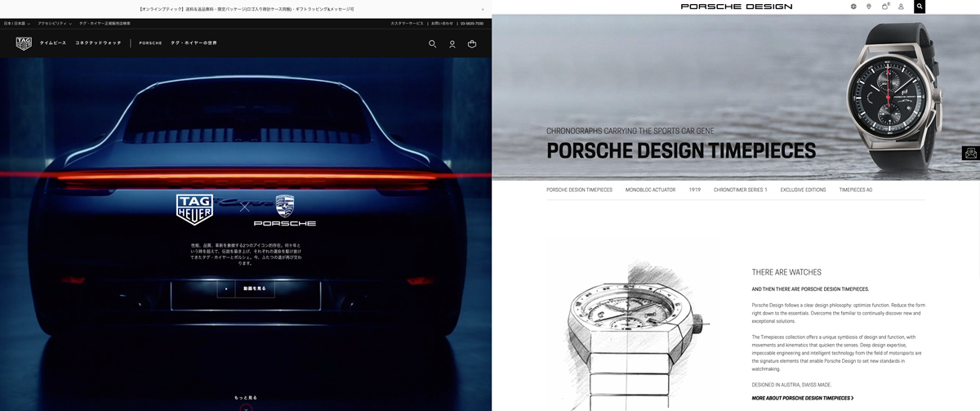Viewport: 980px width, 411px height.
Task: Expand the アクセシビリティ dropdown
Action: tap(55, 24)
